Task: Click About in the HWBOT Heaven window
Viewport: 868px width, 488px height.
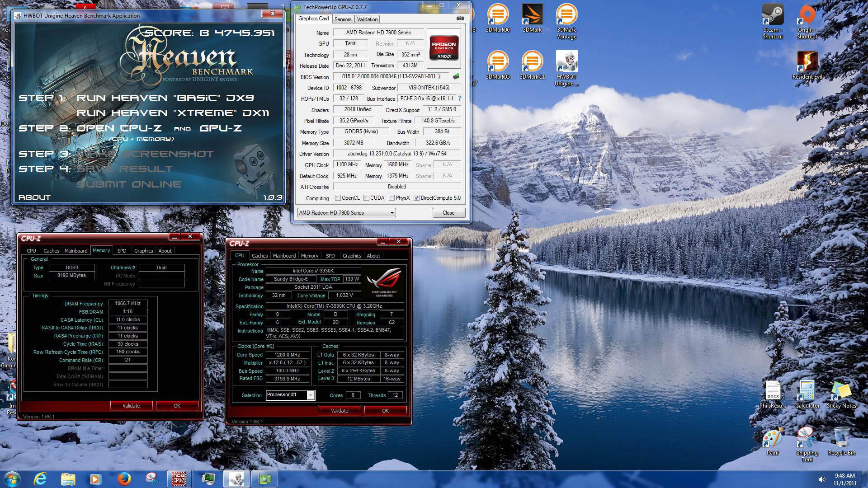Action: point(34,197)
